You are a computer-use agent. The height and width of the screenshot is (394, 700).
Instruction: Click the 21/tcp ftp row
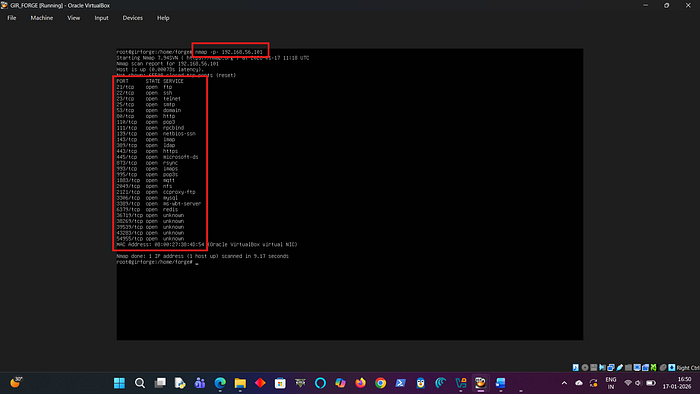point(144,87)
